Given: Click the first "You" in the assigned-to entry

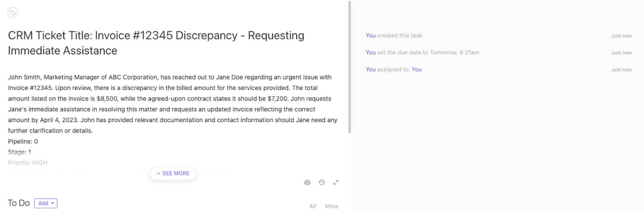Looking at the screenshot, I should click(x=370, y=69).
